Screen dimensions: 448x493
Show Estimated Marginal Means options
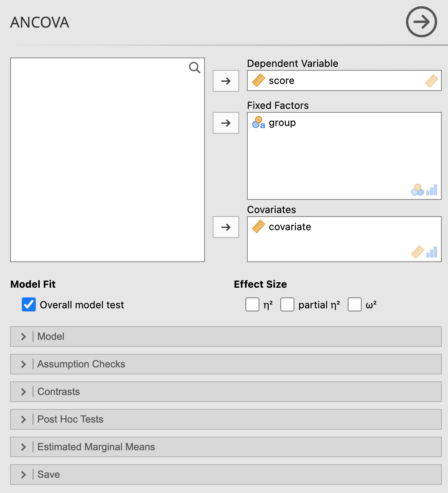pyautogui.click(x=226, y=447)
